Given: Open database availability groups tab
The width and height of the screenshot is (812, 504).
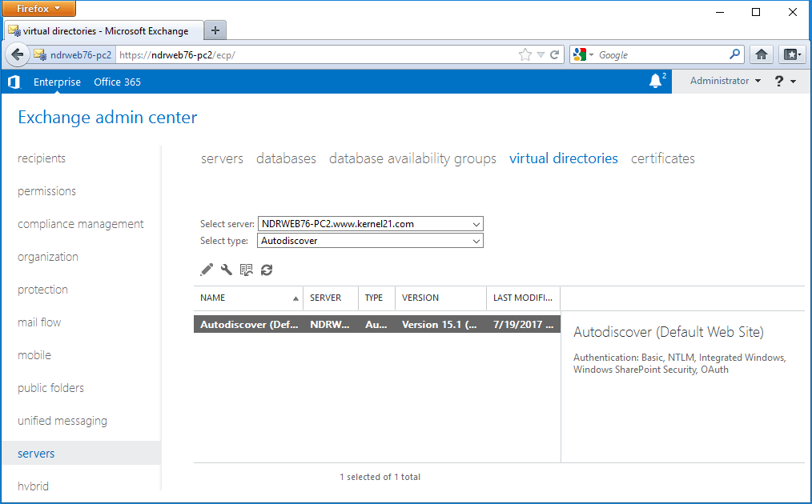Looking at the screenshot, I should point(412,159).
